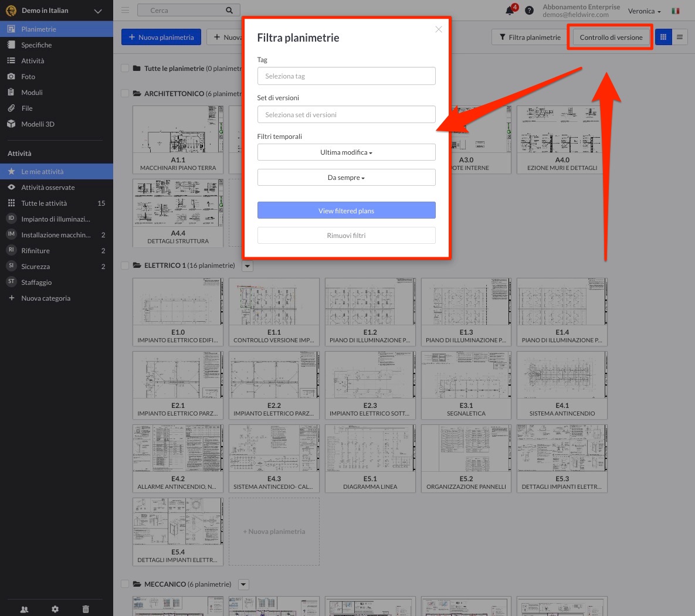Click the cube icon for Modelli 3D
The image size is (695, 616).
click(12, 124)
